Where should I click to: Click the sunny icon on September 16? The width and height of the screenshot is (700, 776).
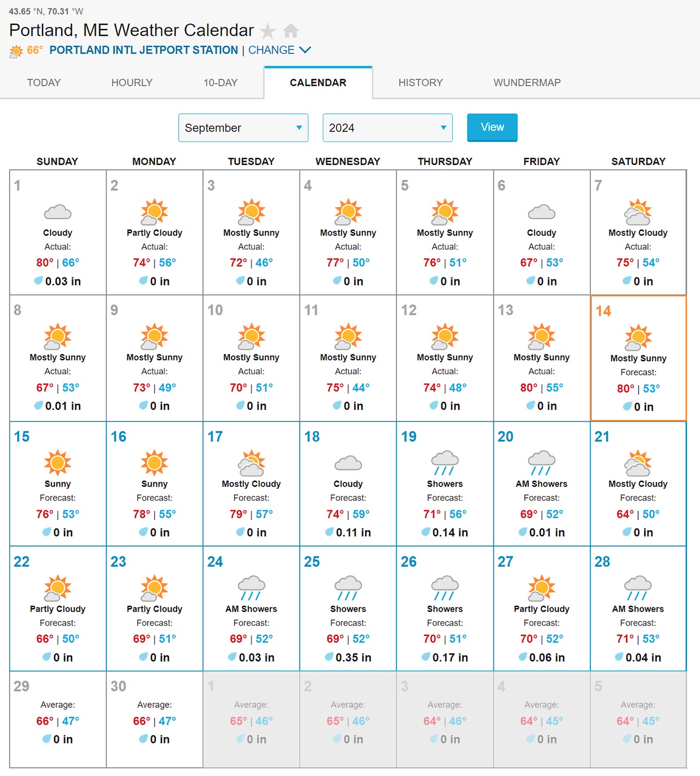point(154,462)
